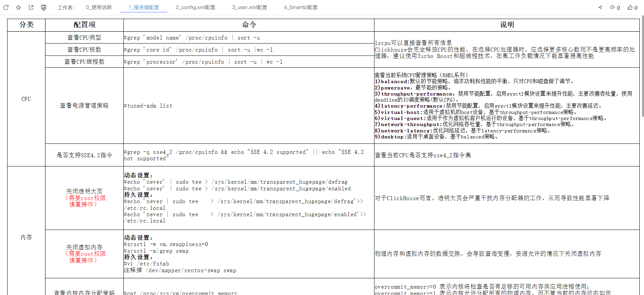The image size is (644, 295).
Task: Click the 透明大页 ClickHouse description cell
Action: (x=507, y=198)
